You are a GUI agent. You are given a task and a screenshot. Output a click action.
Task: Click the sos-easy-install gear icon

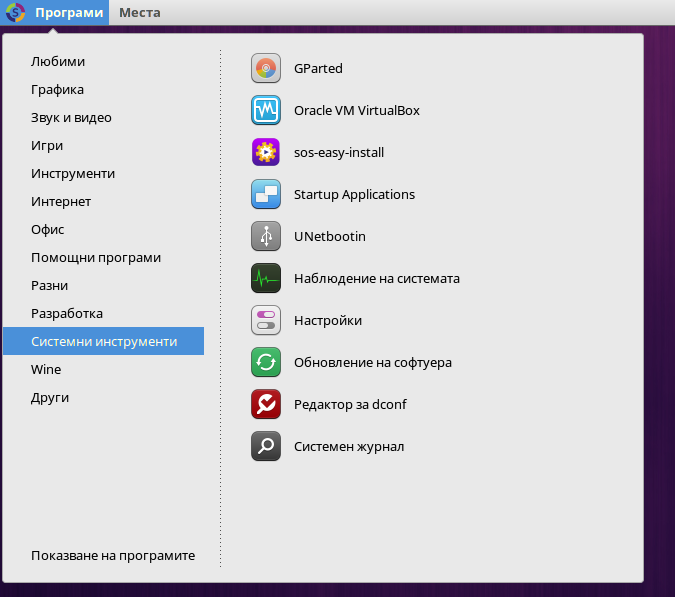point(266,152)
